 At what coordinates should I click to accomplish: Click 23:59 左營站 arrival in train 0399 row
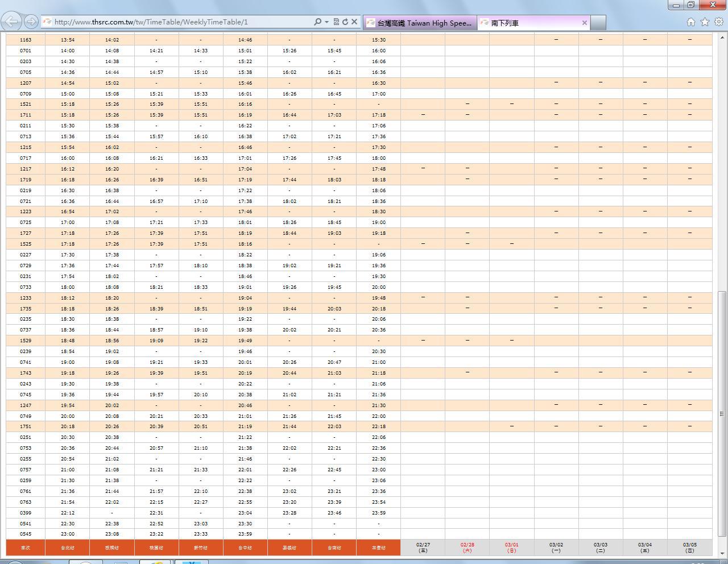tap(379, 513)
